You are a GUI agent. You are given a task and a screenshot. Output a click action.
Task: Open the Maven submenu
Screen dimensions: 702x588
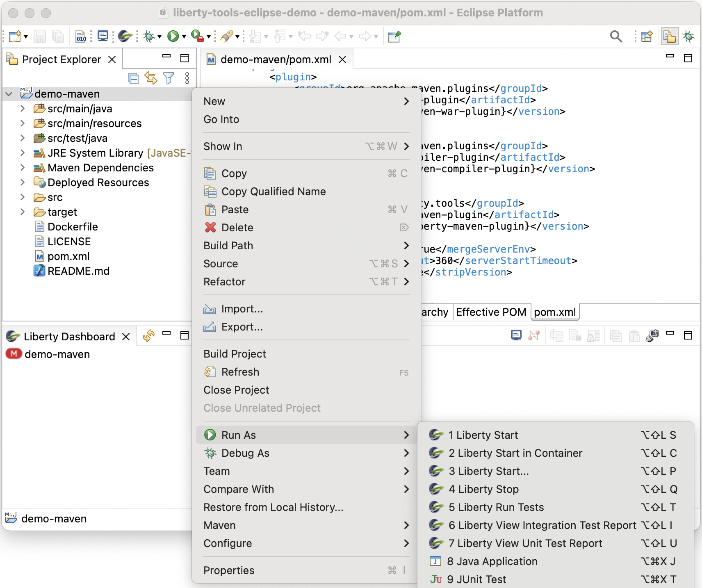306,525
